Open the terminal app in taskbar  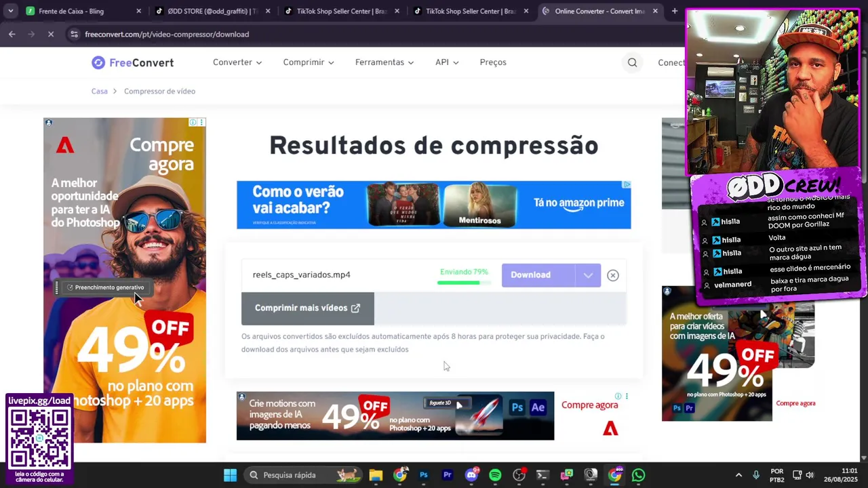point(542,475)
